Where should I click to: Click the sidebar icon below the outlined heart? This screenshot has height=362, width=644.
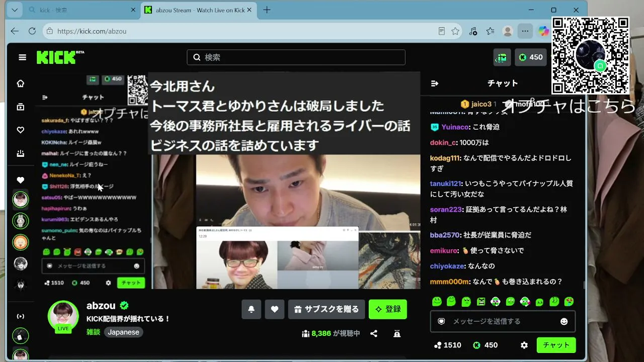[x=21, y=154]
